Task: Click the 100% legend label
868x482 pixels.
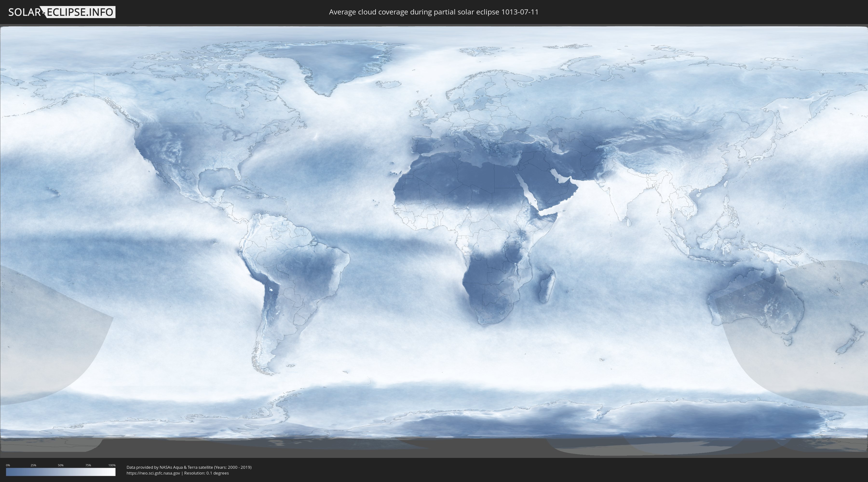Action: click(x=112, y=465)
